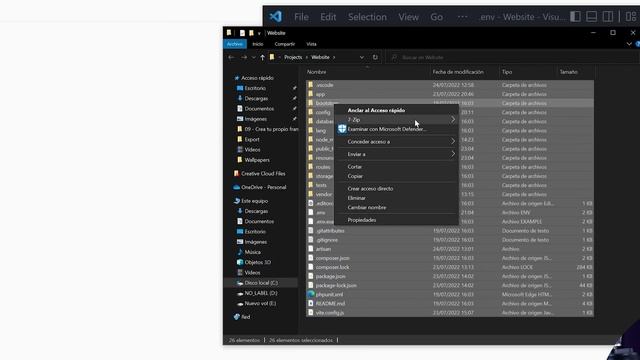The image size is (640, 360).
Task: Open Escritorio under Acceso rápido
Action: [x=255, y=88]
